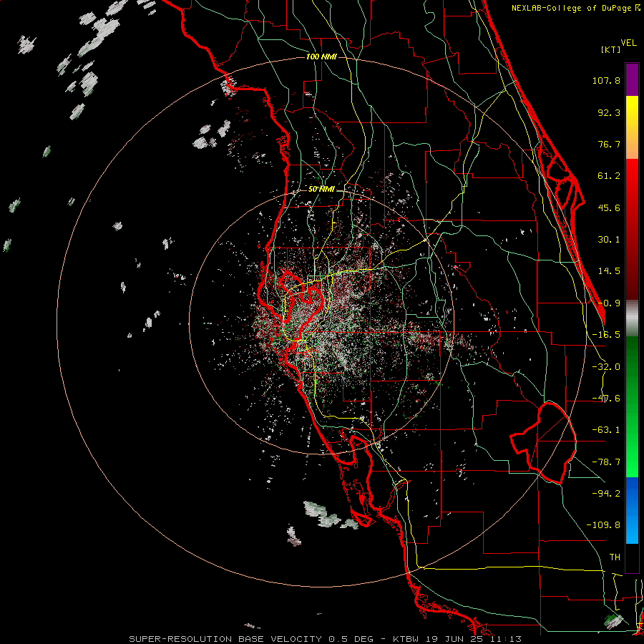The height and width of the screenshot is (644, 644).
Task: Click the -78.7 scale value
Action: click(606, 462)
